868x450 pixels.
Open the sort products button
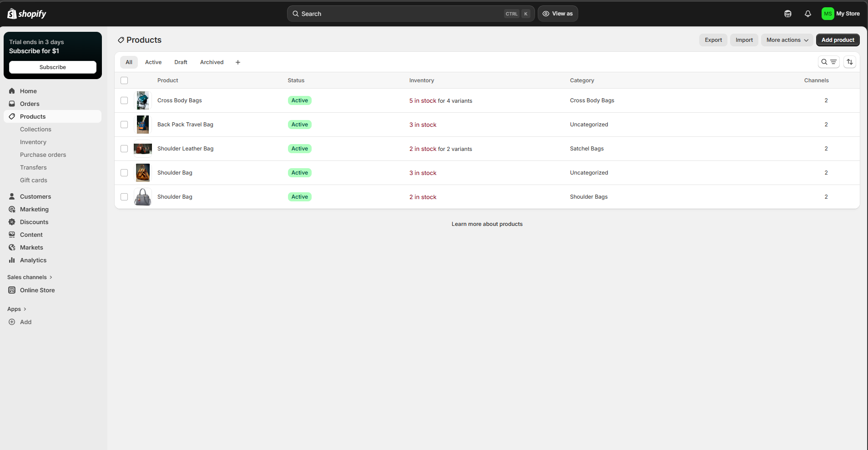[850, 62]
